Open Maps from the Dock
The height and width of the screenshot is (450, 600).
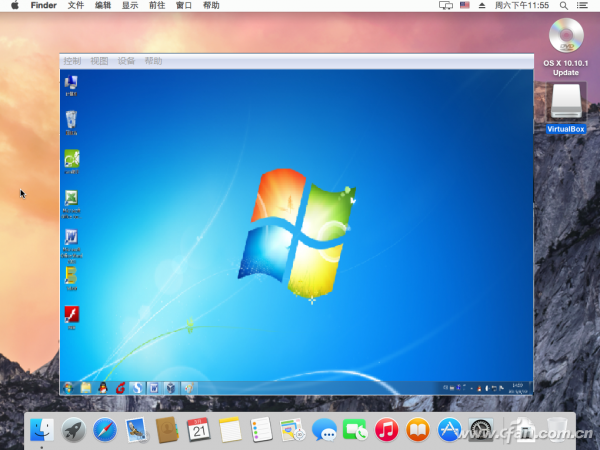coord(293,429)
